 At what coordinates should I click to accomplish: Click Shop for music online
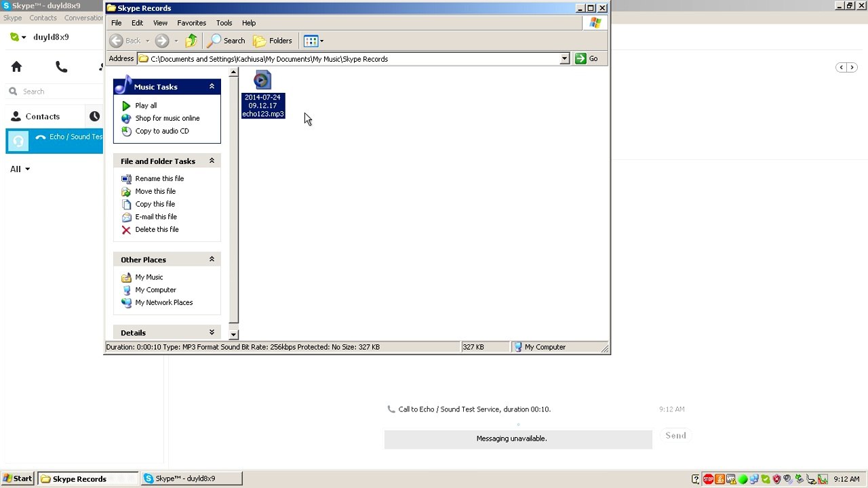pos(167,118)
